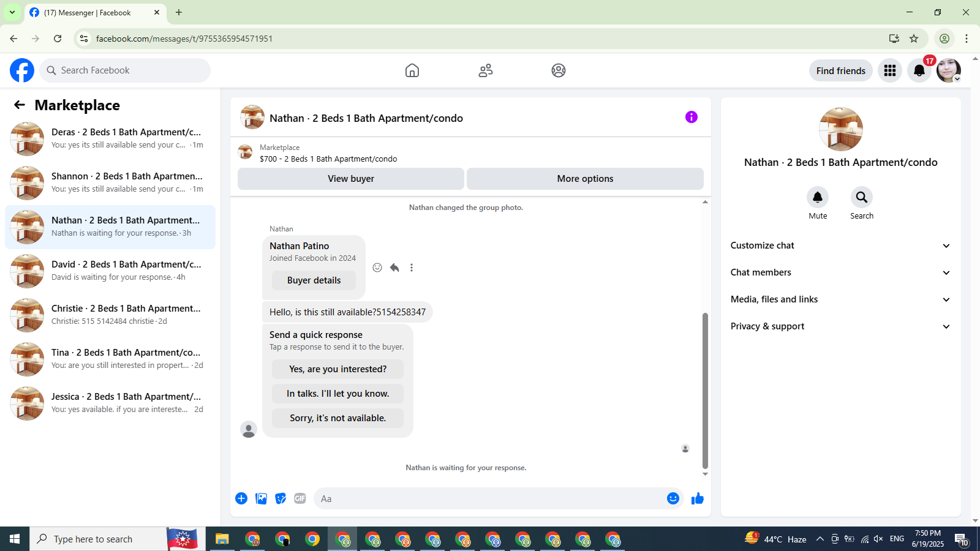Open the Jessica conversation
Image resolution: width=980 pixels, height=551 pixels.
click(x=110, y=403)
